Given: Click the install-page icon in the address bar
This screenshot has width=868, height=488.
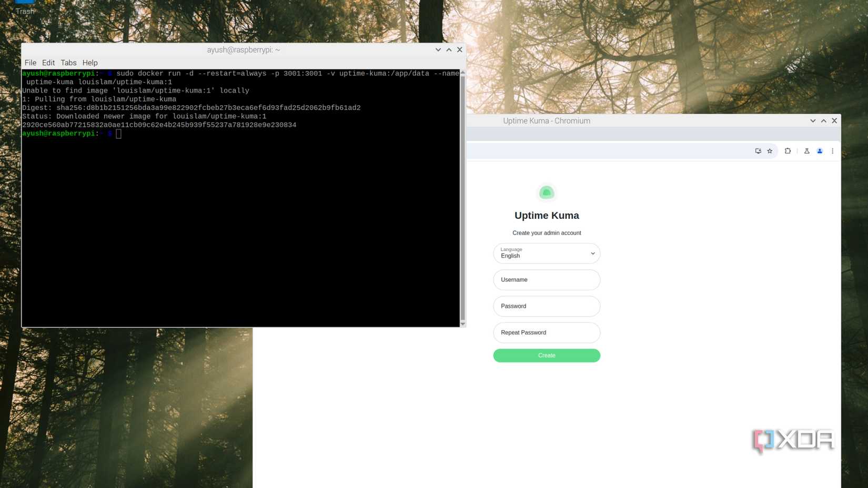Looking at the screenshot, I should tap(758, 151).
